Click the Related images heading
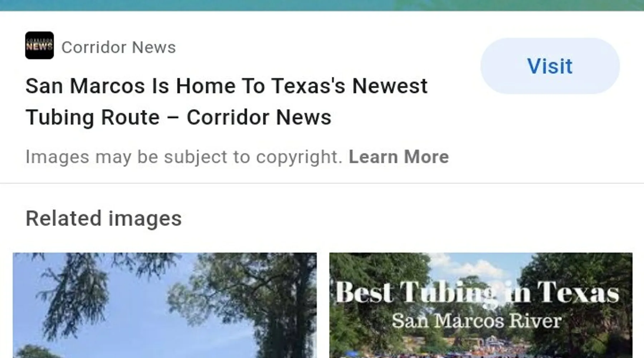The image size is (644, 358). (104, 218)
